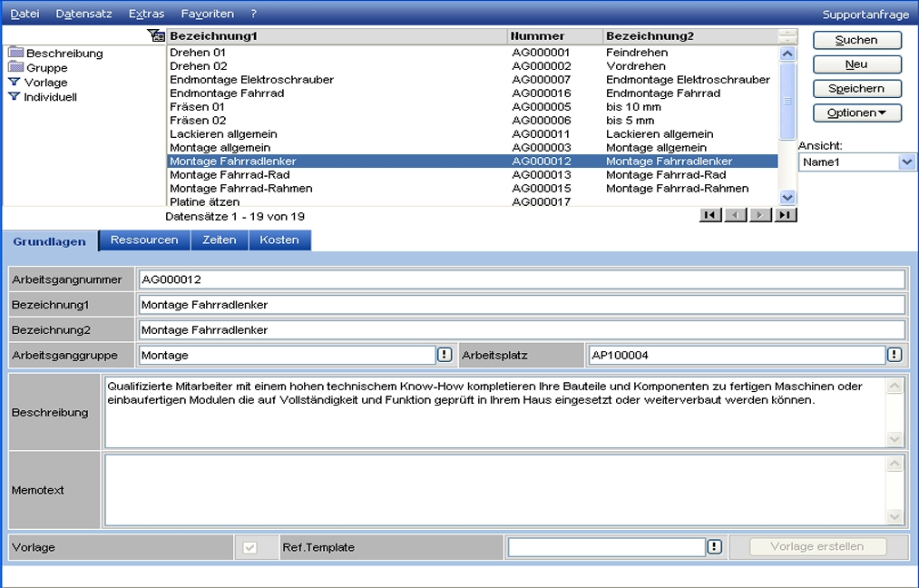Sort by the Bezeichnung2 column header
The width and height of the screenshot is (919, 588).
click(x=690, y=36)
